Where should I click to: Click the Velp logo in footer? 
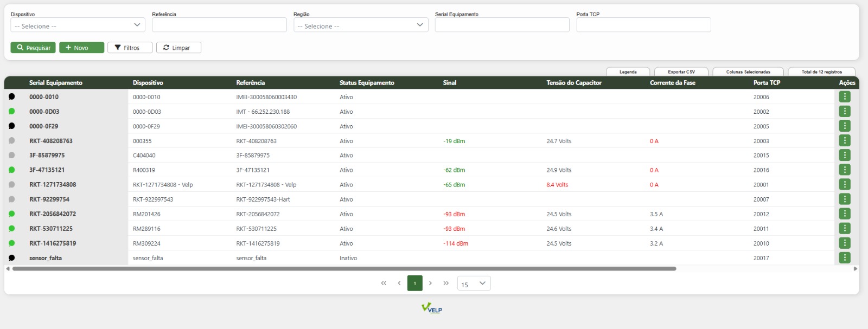click(x=432, y=308)
